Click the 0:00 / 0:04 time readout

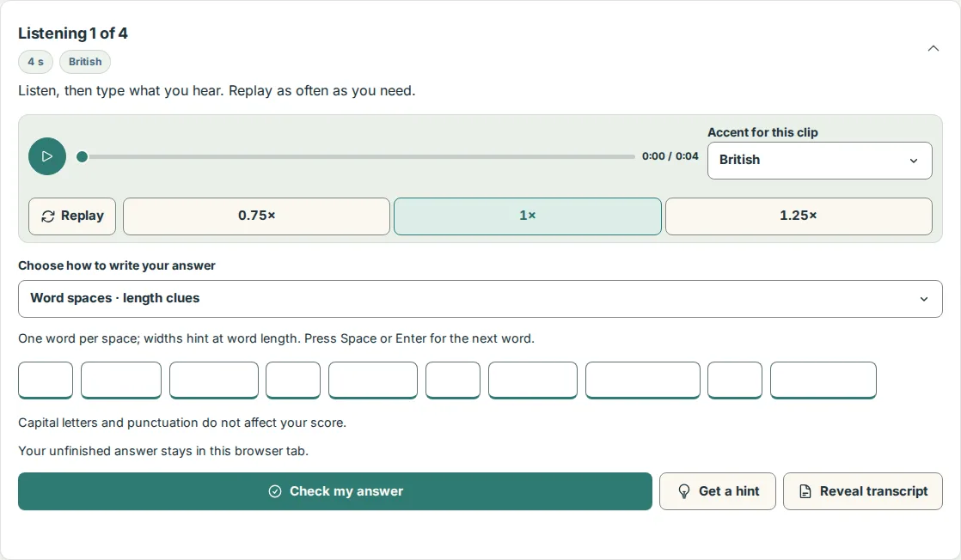pyautogui.click(x=670, y=156)
